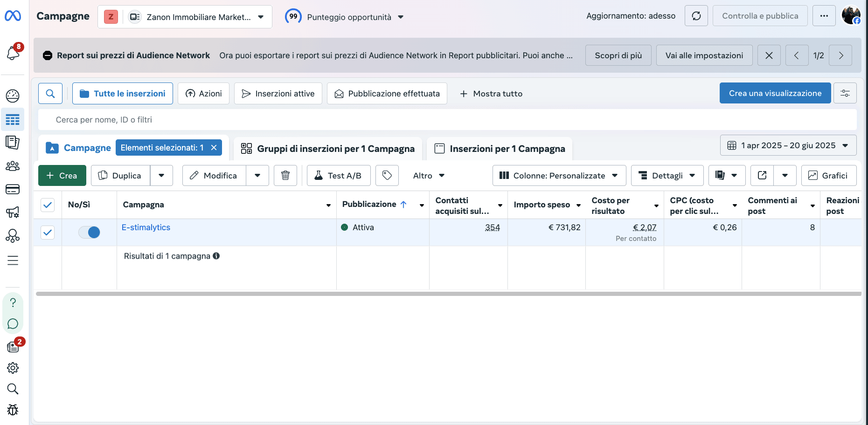Click the refresh data icon button
This screenshot has height=425, width=868.
click(x=696, y=16)
